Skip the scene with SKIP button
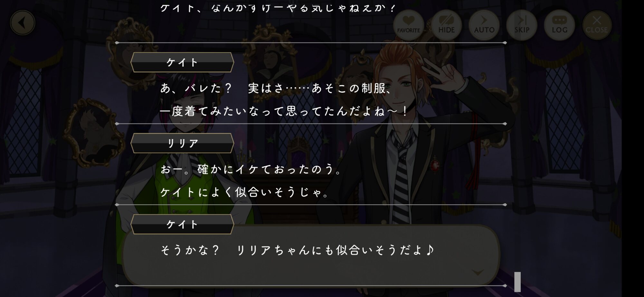Viewport: 644px width, 297px height. coord(522,25)
